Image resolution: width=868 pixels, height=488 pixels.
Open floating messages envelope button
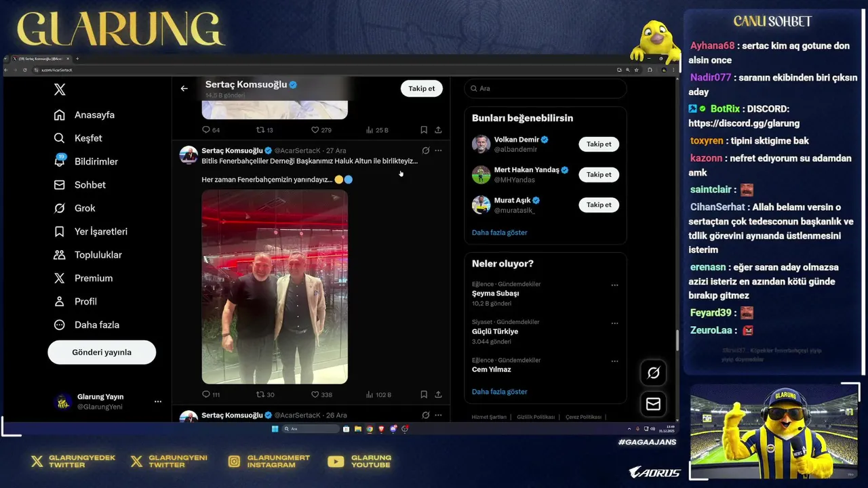(653, 404)
